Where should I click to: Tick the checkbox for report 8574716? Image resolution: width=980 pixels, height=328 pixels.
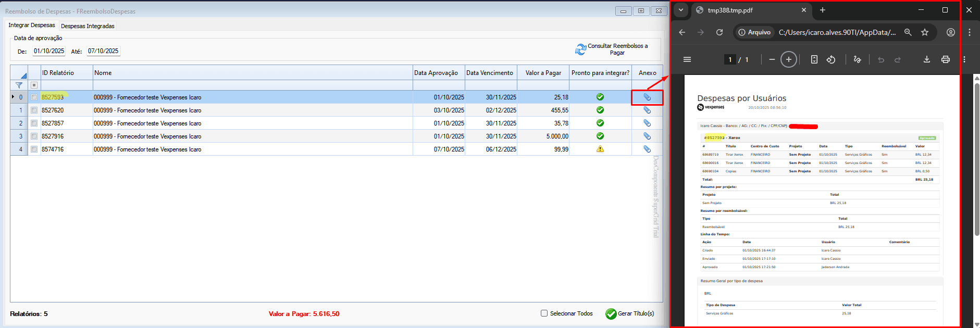coord(34,149)
